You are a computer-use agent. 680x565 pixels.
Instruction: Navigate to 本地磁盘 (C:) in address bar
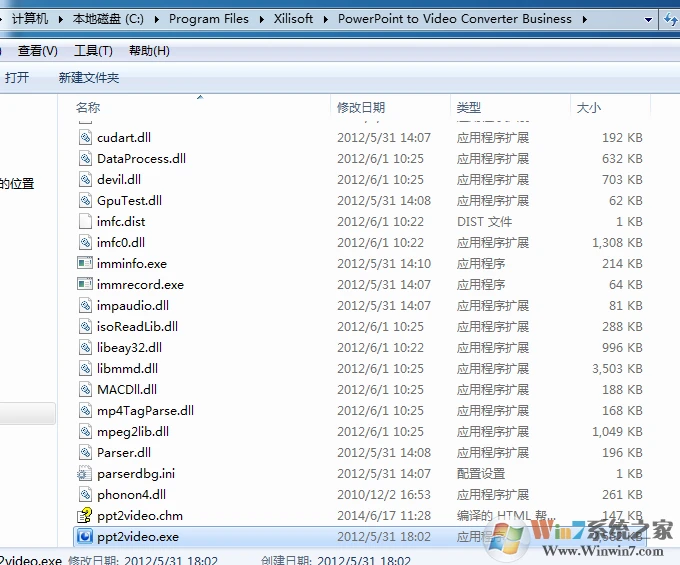[x=108, y=19]
